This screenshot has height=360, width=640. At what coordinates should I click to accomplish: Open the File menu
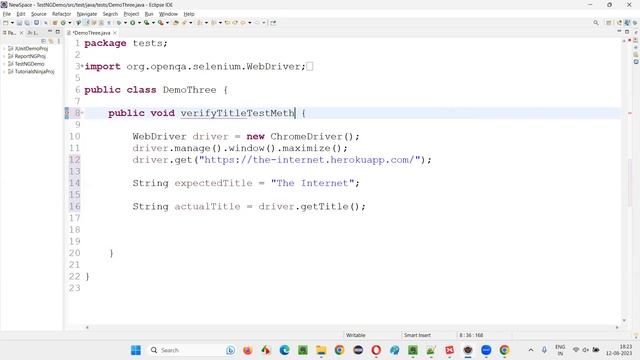tap(7, 14)
